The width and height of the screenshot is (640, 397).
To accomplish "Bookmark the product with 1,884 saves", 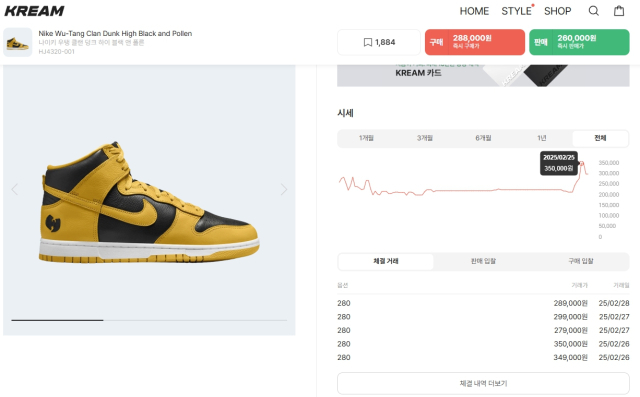I will [x=379, y=42].
